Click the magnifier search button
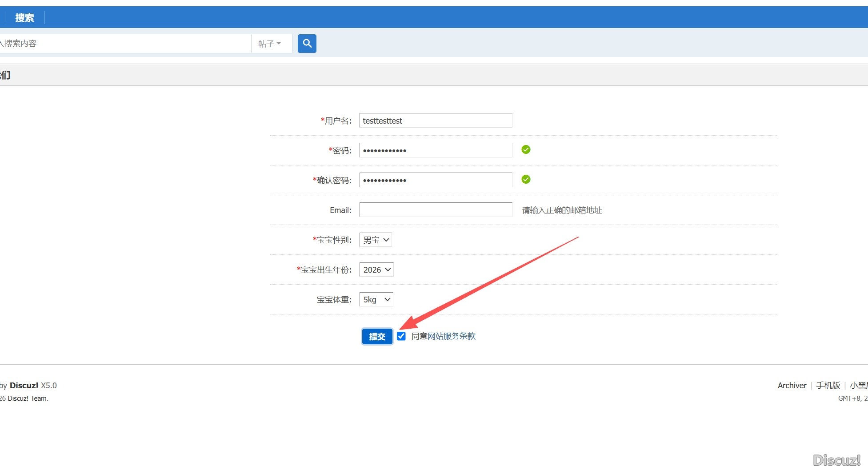 (x=307, y=44)
